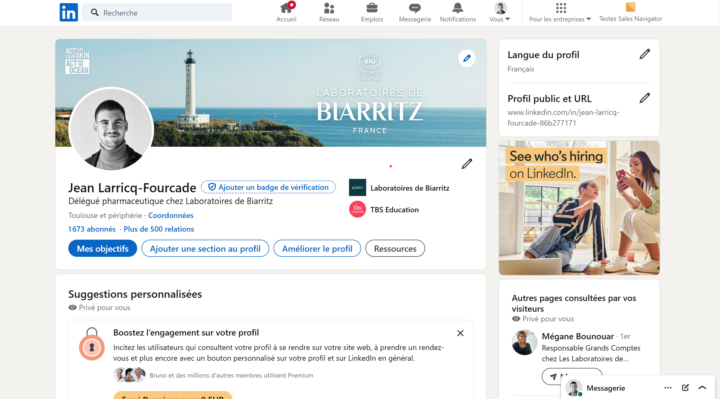Click the Améliorer le profil button
The image size is (720, 399).
click(317, 248)
